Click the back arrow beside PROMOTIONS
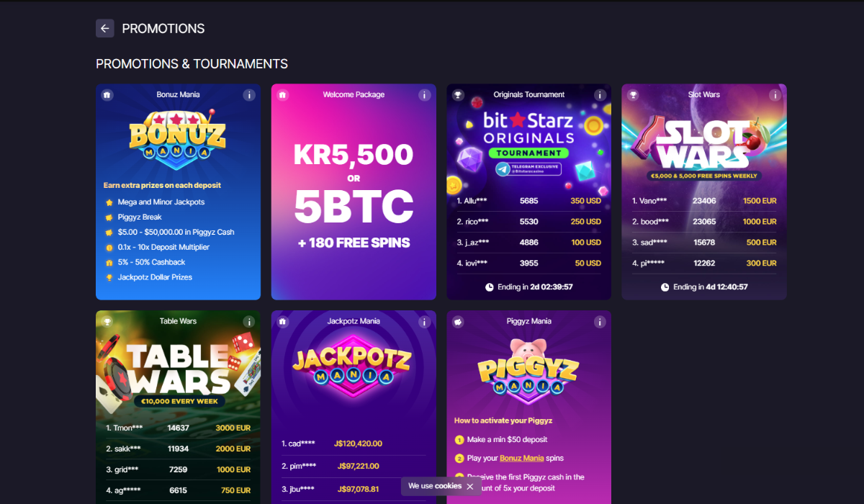 (105, 28)
